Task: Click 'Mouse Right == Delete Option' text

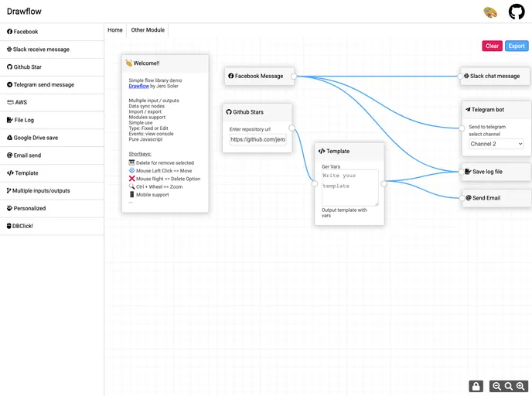Action: tap(168, 179)
